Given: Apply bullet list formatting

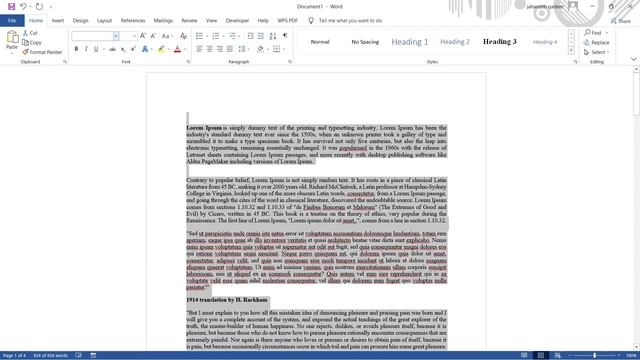Looking at the screenshot, I should [x=199, y=36].
